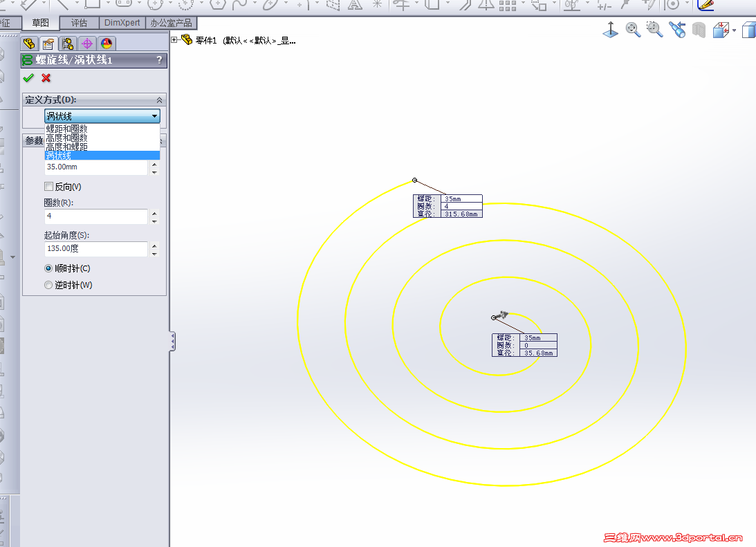Click the pitch field showing 35.00mm
Image resolution: width=756 pixels, height=547 pixels.
(x=96, y=167)
